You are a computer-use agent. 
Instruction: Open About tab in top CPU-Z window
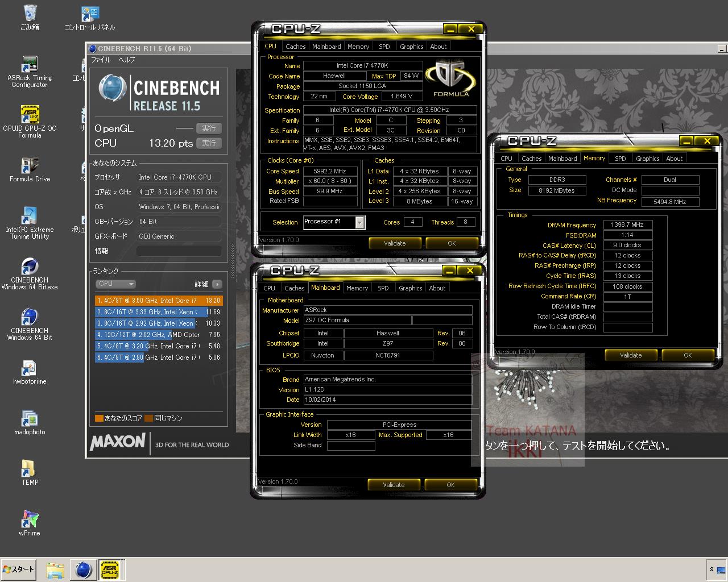coord(438,47)
